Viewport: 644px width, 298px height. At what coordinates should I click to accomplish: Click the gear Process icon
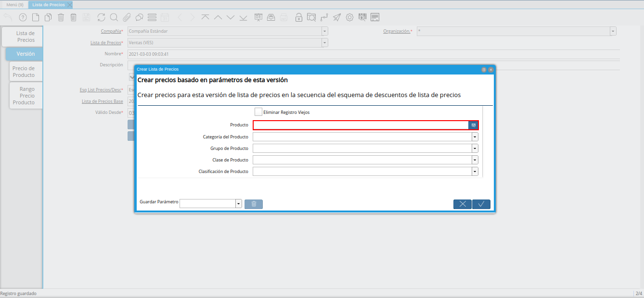350,18
